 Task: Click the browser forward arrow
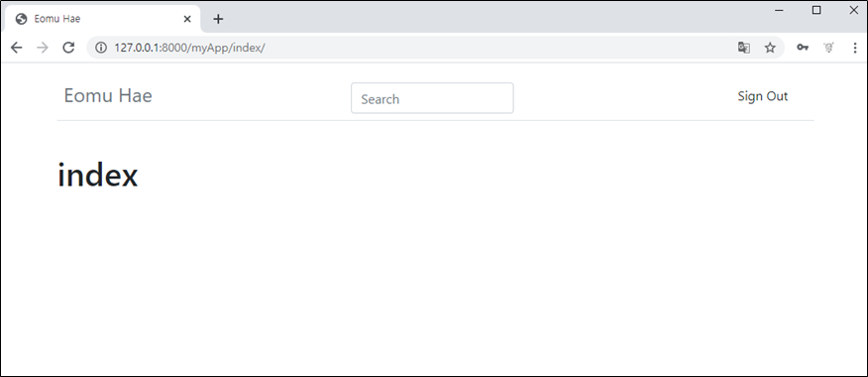[42, 48]
